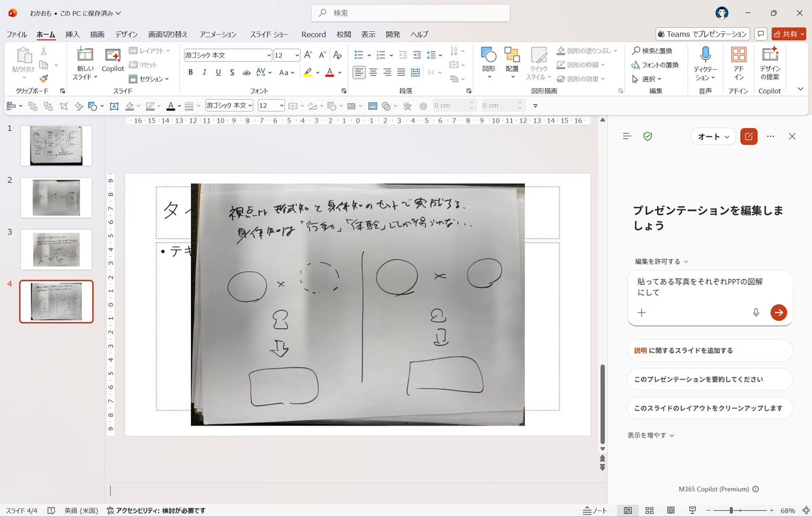Start Dictation with the microphone icon
This screenshot has height=517, width=812.
(x=705, y=54)
